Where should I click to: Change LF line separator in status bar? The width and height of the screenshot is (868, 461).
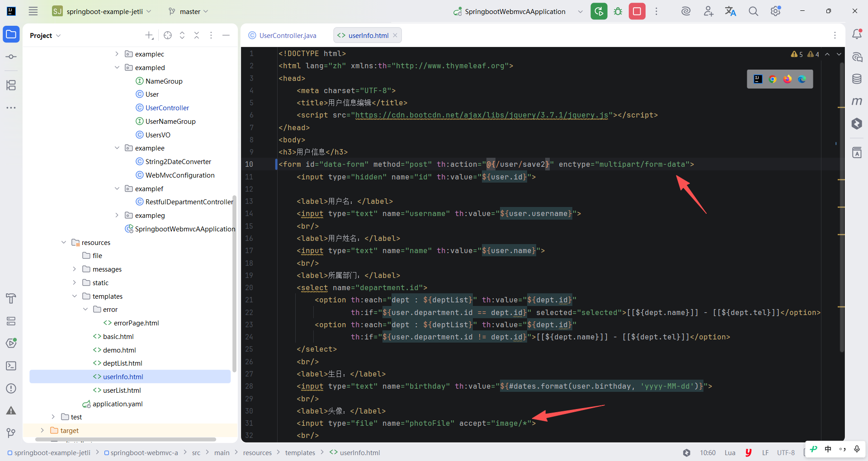click(765, 452)
